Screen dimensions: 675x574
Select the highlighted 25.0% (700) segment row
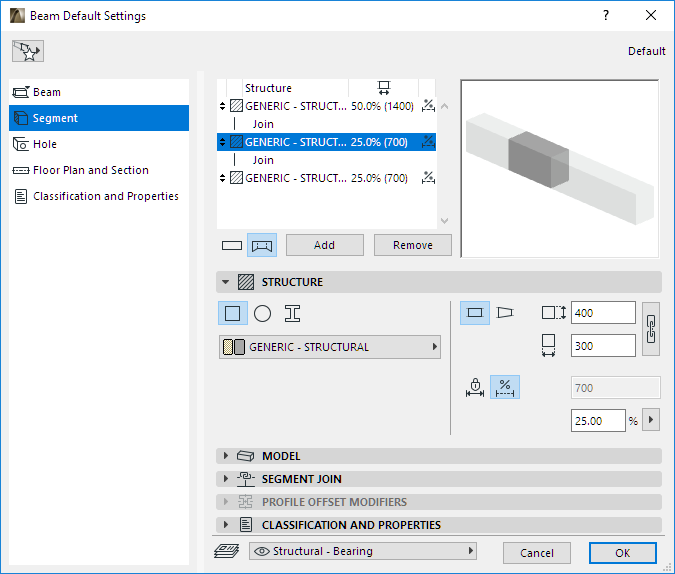(326, 142)
